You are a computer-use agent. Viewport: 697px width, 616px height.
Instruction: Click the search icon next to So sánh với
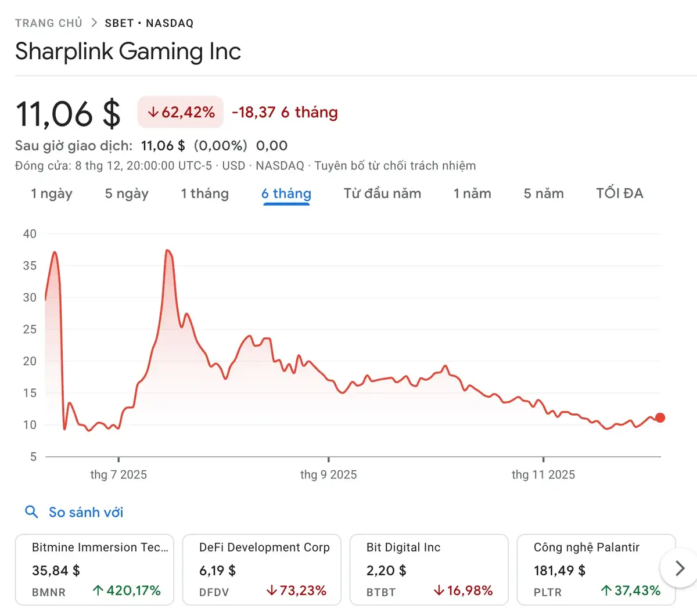31,512
